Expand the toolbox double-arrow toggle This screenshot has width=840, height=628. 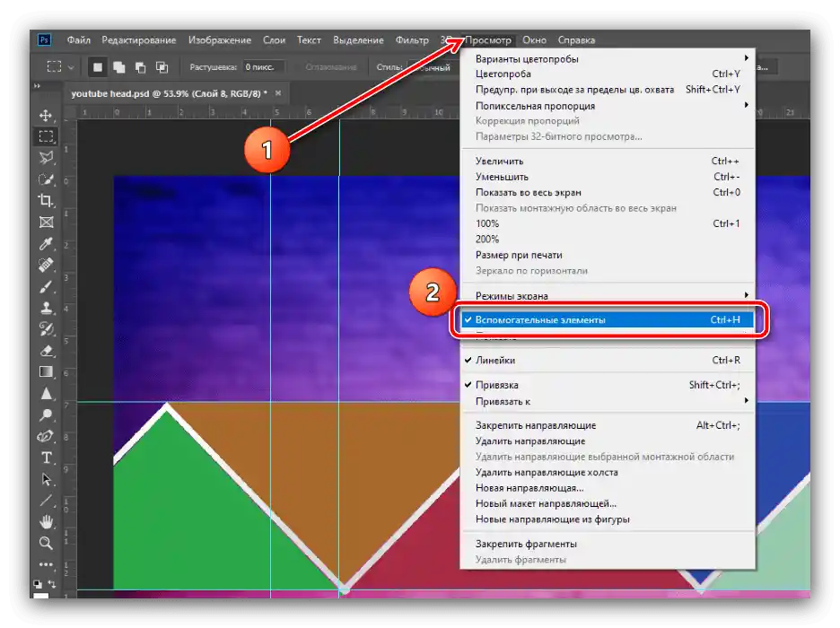pyautogui.click(x=37, y=85)
